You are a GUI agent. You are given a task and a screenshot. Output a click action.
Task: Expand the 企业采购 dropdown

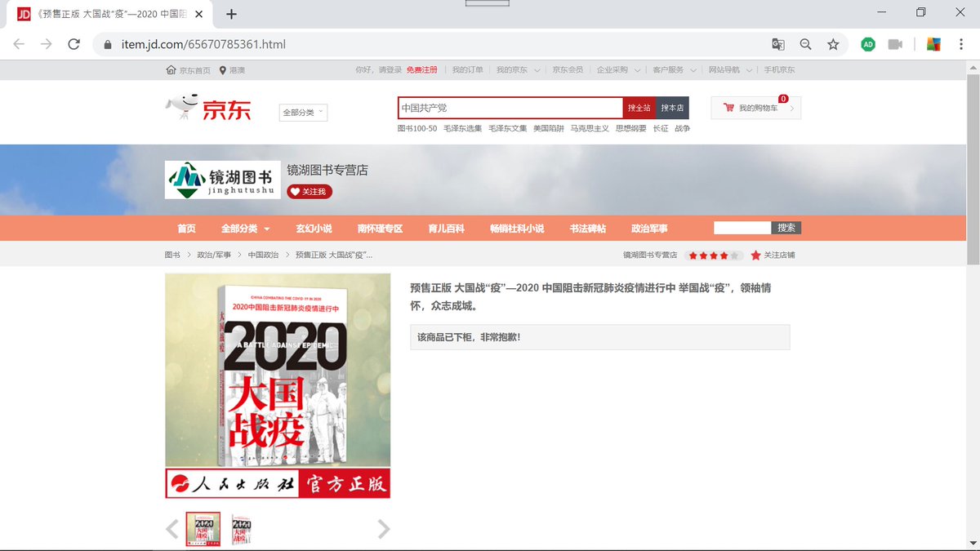click(618, 70)
